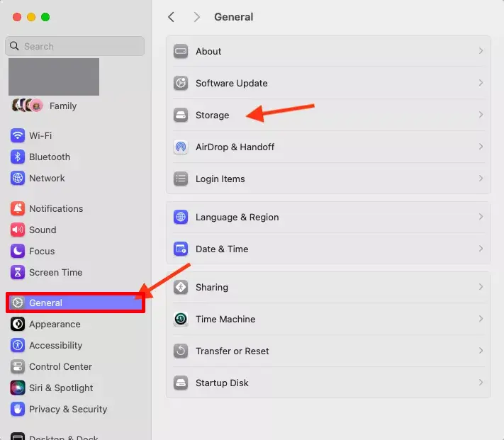Click the Startup Disk icon
The image size is (504, 440).
pyautogui.click(x=181, y=383)
